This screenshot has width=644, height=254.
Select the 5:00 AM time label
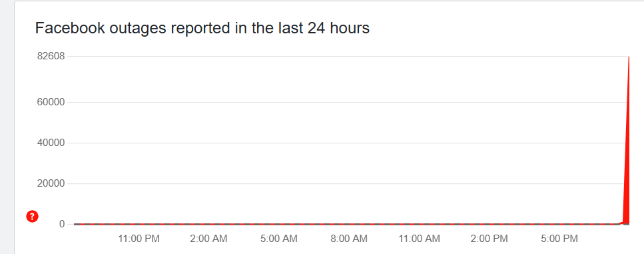coord(279,239)
